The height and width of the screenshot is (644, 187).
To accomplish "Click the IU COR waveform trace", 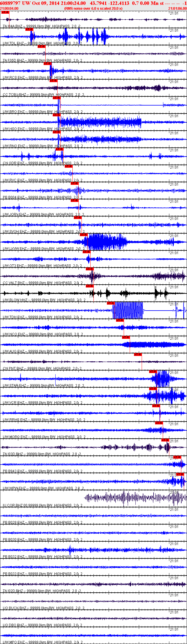I will pyautogui.click(x=135, y=498).
